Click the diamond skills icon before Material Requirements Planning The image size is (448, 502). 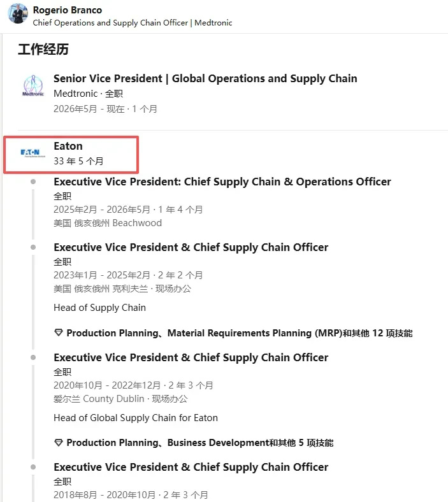pyautogui.click(x=58, y=333)
